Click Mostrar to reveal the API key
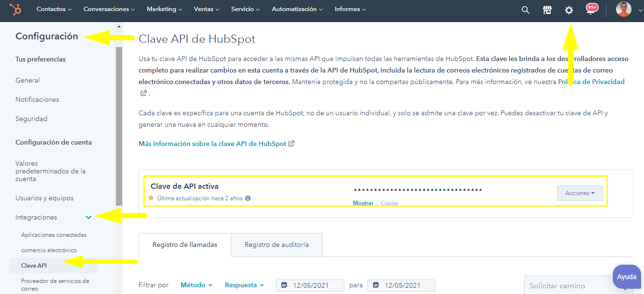644x294 pixels. (363, 203)
